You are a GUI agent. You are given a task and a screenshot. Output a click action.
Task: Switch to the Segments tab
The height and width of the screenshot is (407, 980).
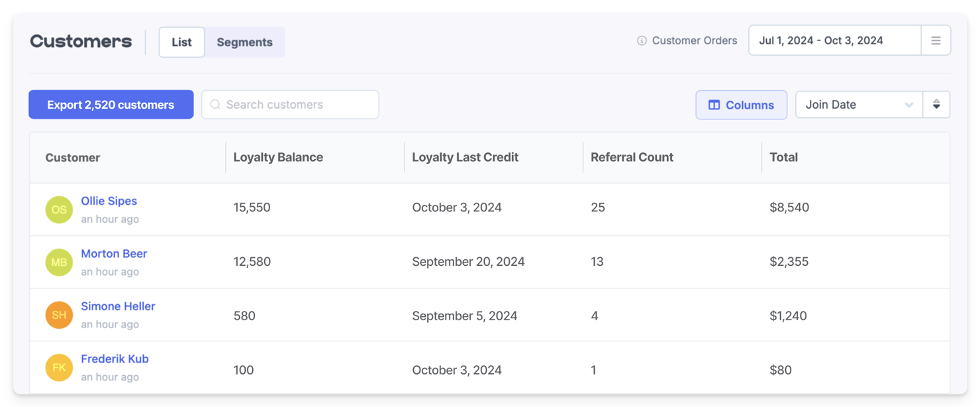point(244,42)
